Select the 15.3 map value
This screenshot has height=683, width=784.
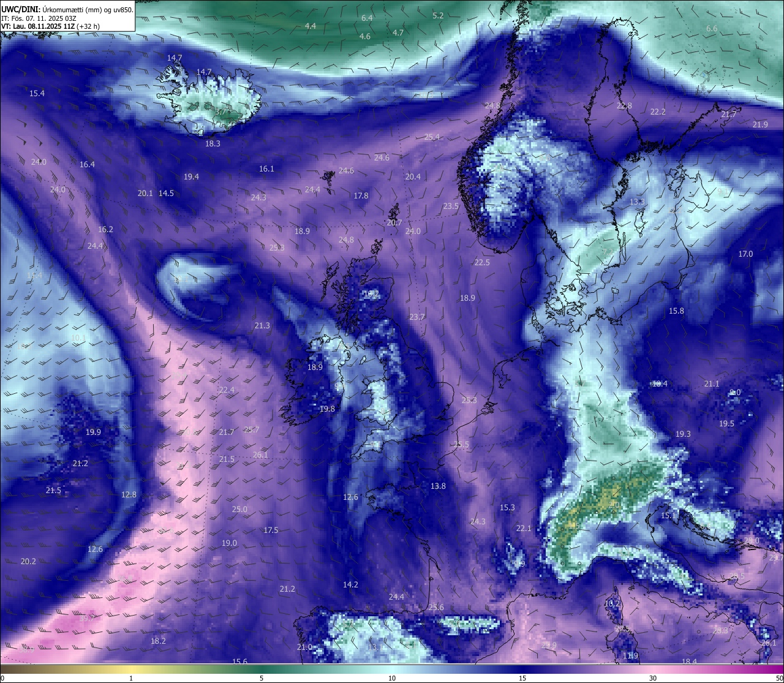pyautogui.click(x=507, y=508)
